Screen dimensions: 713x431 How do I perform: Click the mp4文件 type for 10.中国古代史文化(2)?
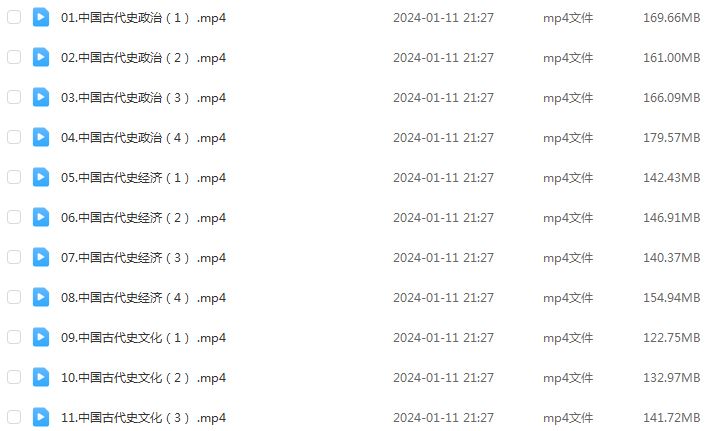(x=568, y=378)
